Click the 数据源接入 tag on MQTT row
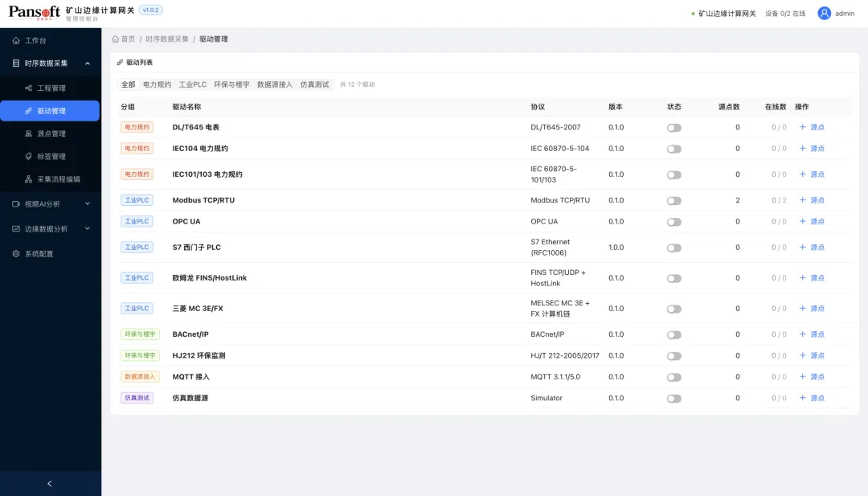The width and height of the screenshot is (868, 496). (x=140, y=377)
